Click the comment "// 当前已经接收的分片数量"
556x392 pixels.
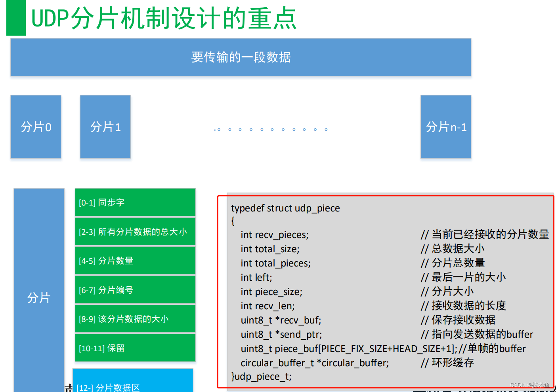485,234
